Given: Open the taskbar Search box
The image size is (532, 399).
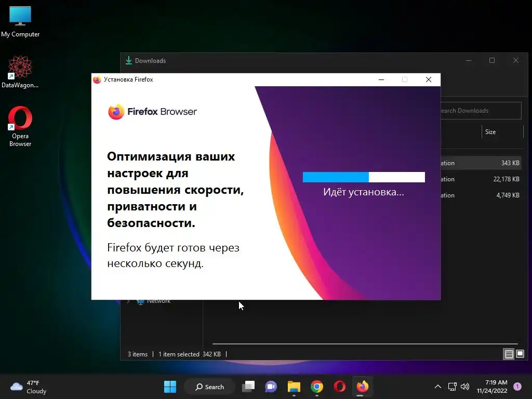Looking at the screenshot, I should [210, 387].
